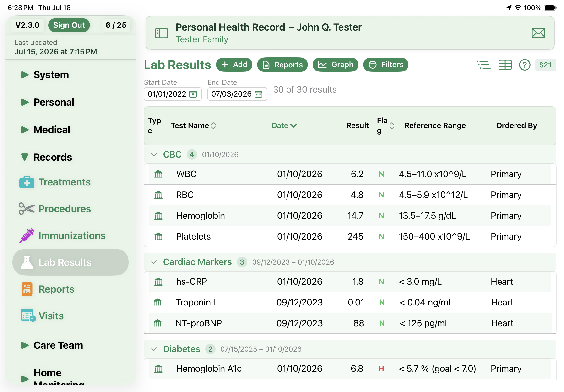Screen dimensions: 564x392
Task: Collapse the Cardiac Markers group
Action: coord(154,262)
